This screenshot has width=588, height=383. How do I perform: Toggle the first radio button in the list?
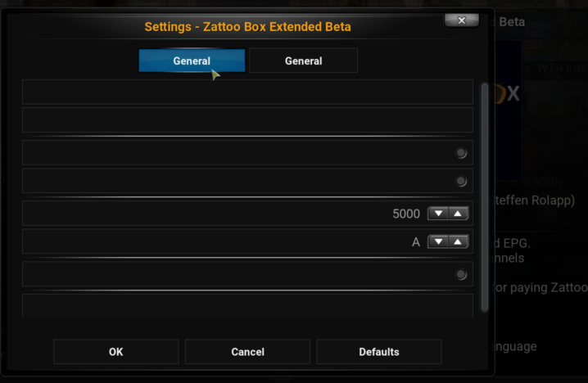click(461, 153)
